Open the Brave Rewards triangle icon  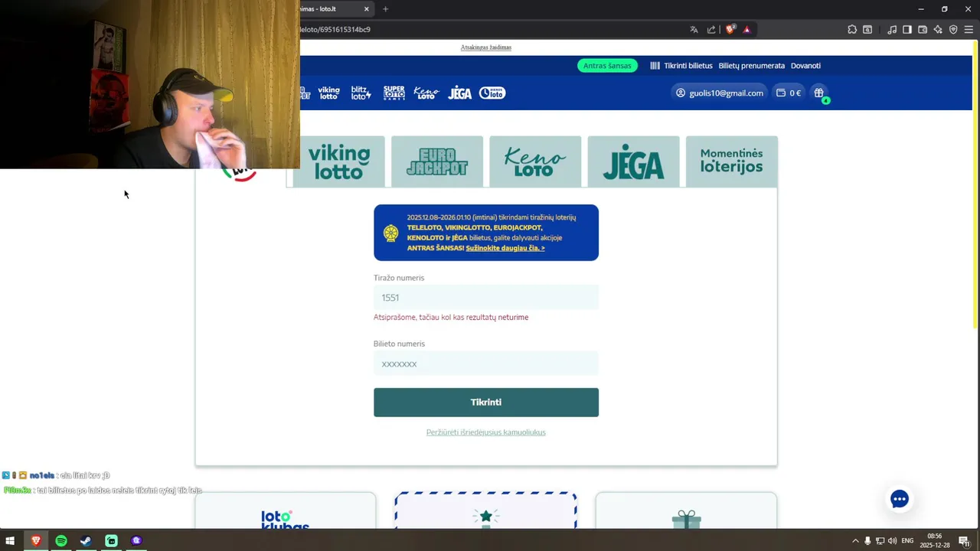click(746, 29)
